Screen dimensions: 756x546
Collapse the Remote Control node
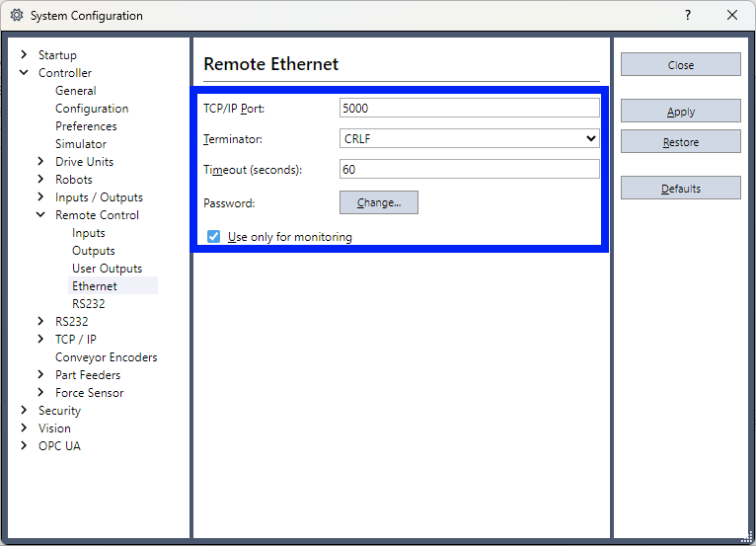coord(40,215)
